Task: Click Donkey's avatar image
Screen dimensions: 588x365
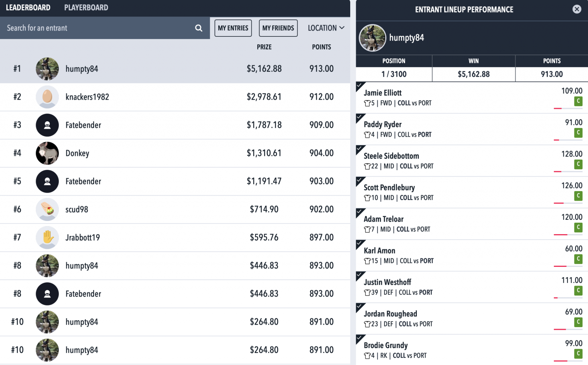Action: point(47,153)
